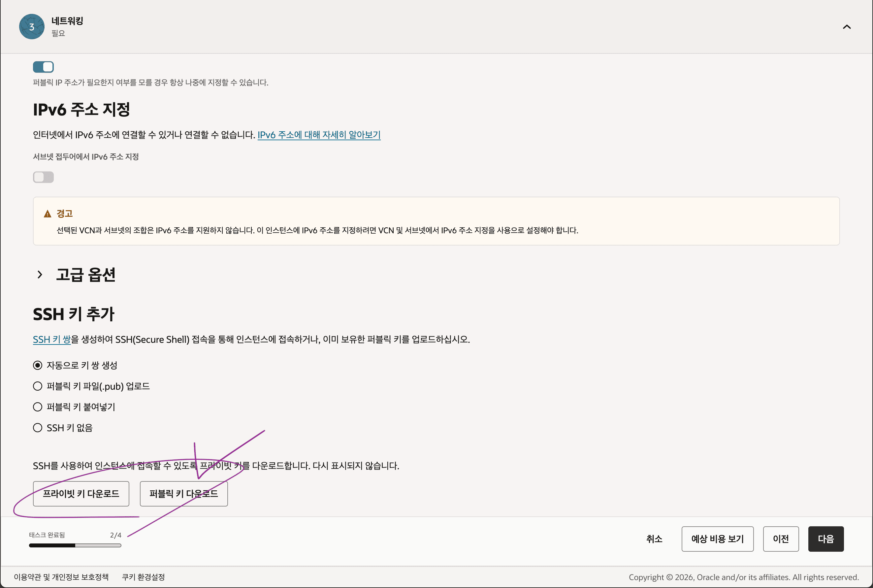
Task: Click the task completion progress bar
Action: pos(75,546)
